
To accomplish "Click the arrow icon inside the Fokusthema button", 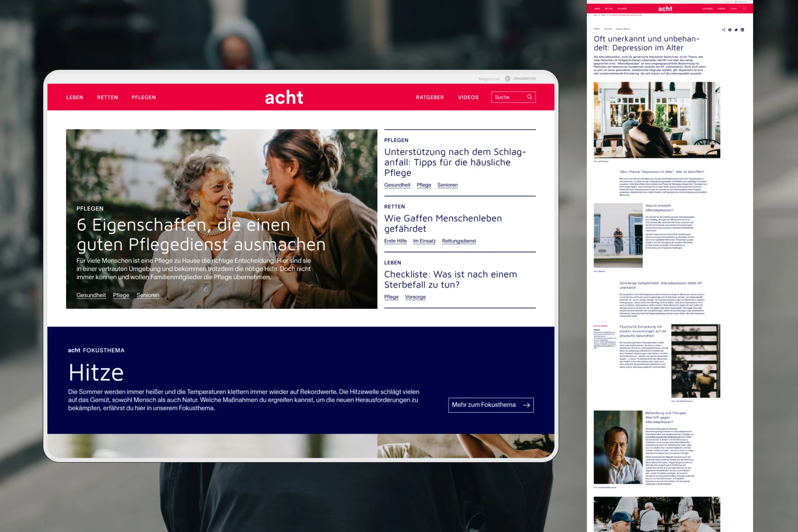I will coord(525,405).
